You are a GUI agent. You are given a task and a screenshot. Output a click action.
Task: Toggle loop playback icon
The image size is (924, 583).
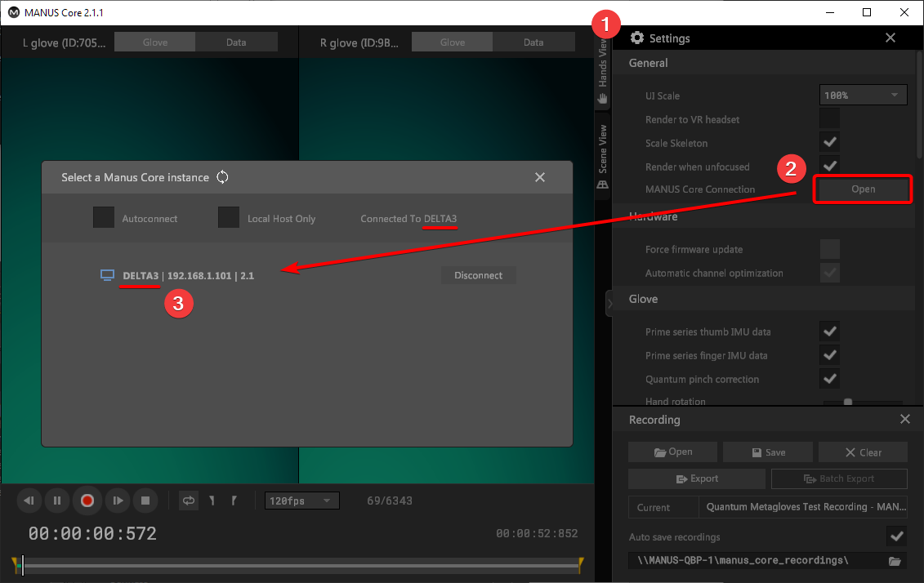pyautogui.click(x=189, y=501)
